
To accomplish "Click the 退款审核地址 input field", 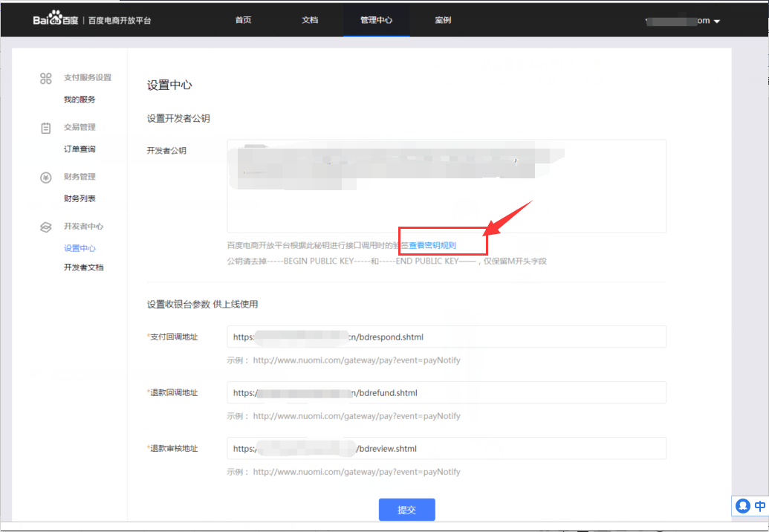I will tap(447, 449).
